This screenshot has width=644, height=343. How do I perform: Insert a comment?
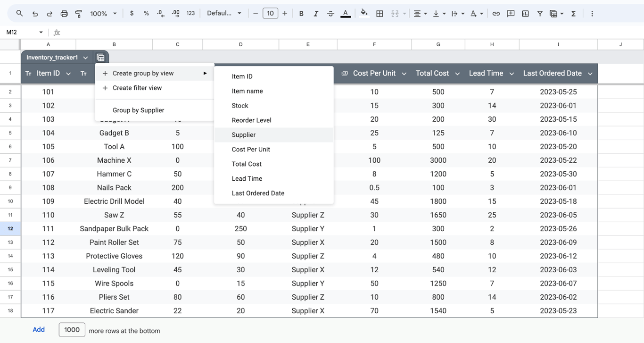pyautogui.click(x=511, y=14)
